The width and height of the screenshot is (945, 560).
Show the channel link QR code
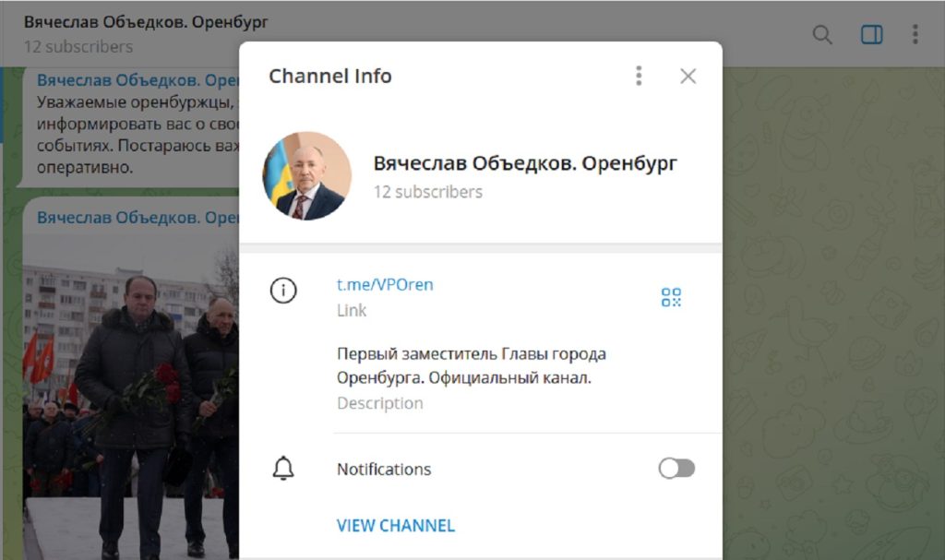671,297
